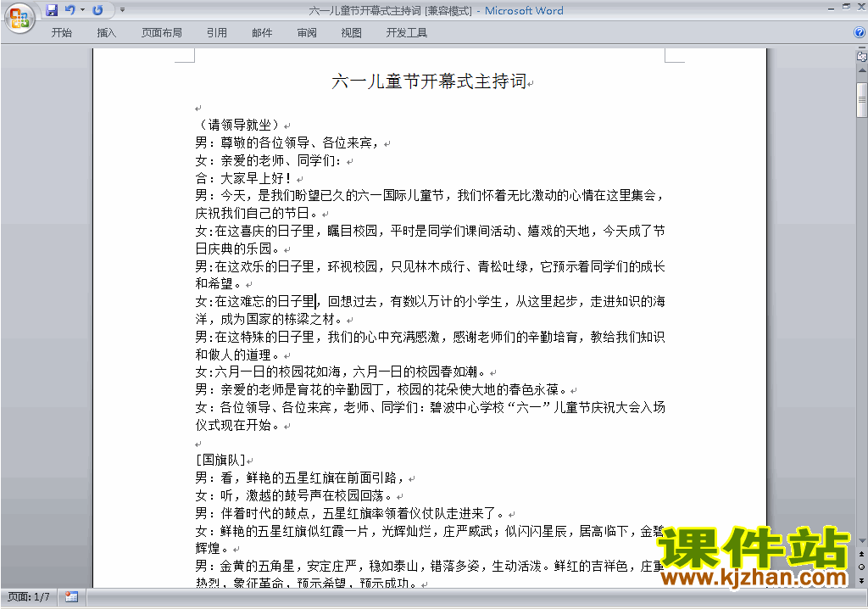
Task: Redo the action with the circular arrow
Action: (x=97, y=10)
